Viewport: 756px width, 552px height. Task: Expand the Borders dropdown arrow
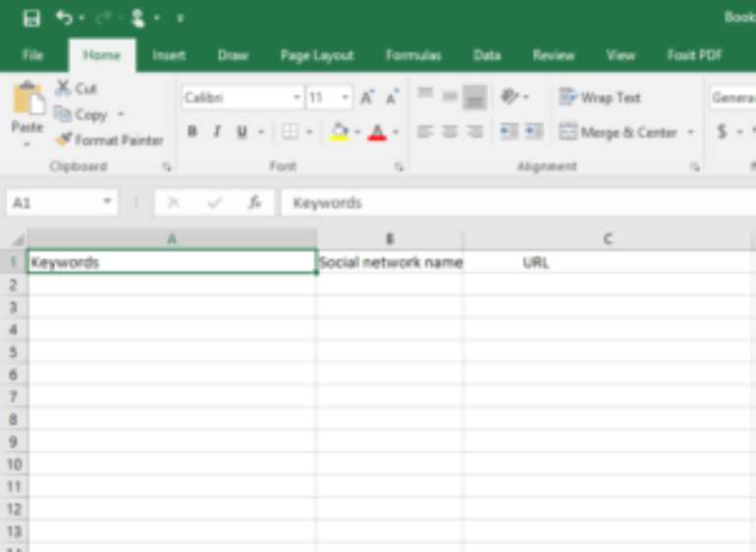click(309, 132)
